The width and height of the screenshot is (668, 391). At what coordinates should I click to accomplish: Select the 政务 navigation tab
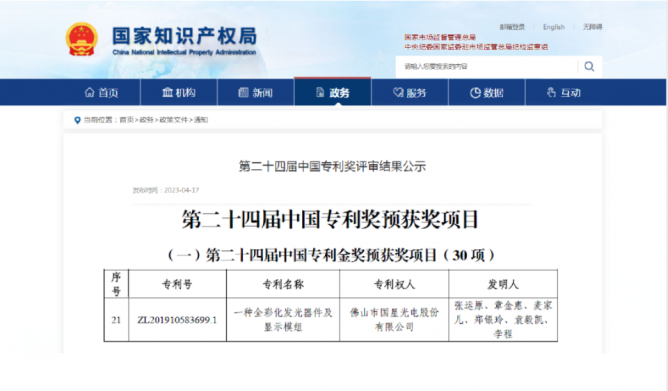[x=333, y=92]
